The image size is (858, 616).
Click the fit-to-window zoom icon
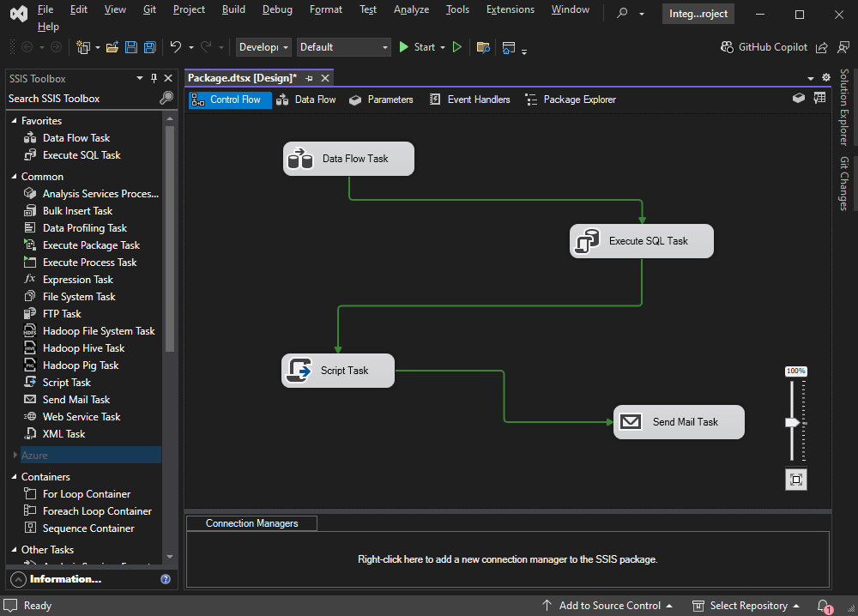(x=795, y=480)
